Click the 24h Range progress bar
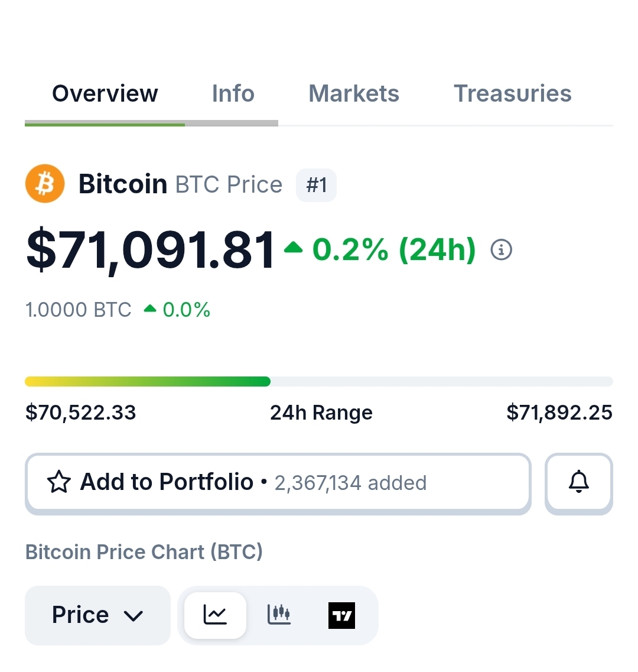 [x=319, y=382]
